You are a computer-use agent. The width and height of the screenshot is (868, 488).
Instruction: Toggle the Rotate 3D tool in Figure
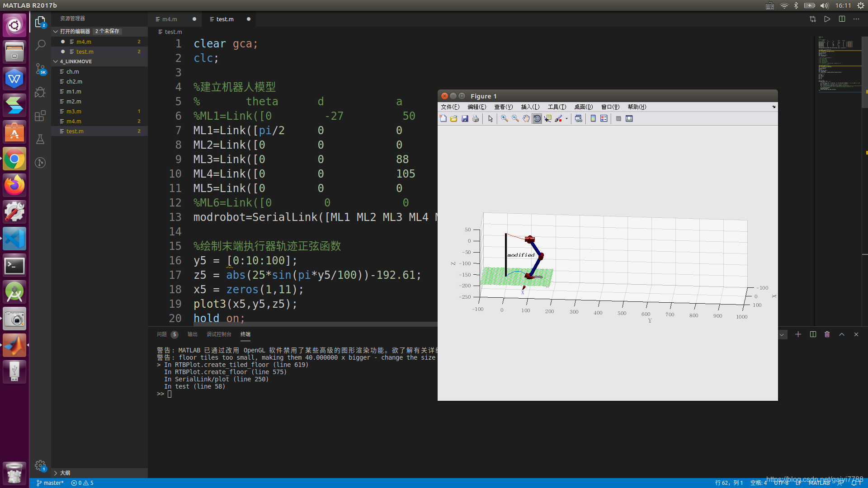click(537, 118)
